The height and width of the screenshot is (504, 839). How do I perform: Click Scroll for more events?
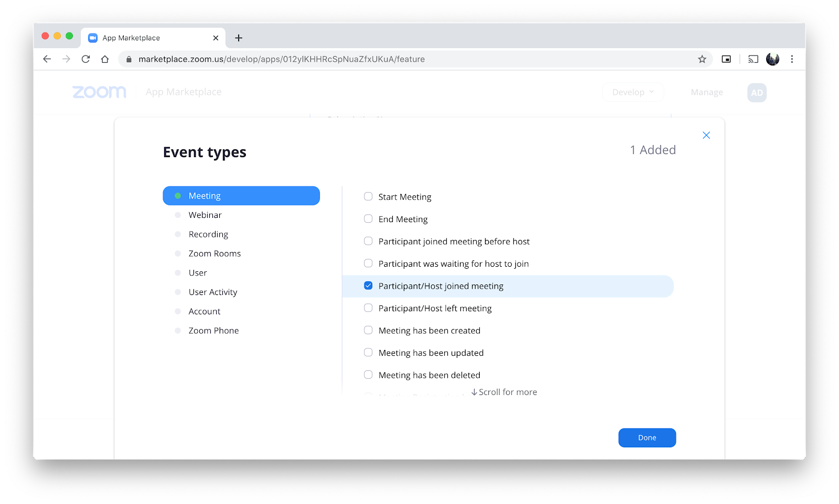click(503, 392)
